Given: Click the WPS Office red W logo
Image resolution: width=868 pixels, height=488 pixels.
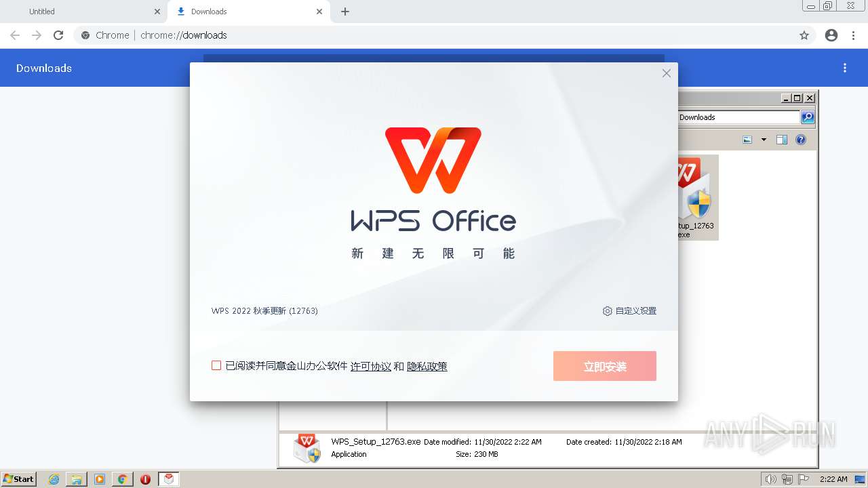Looking at the screenshot, I should [x=433, y=160].
